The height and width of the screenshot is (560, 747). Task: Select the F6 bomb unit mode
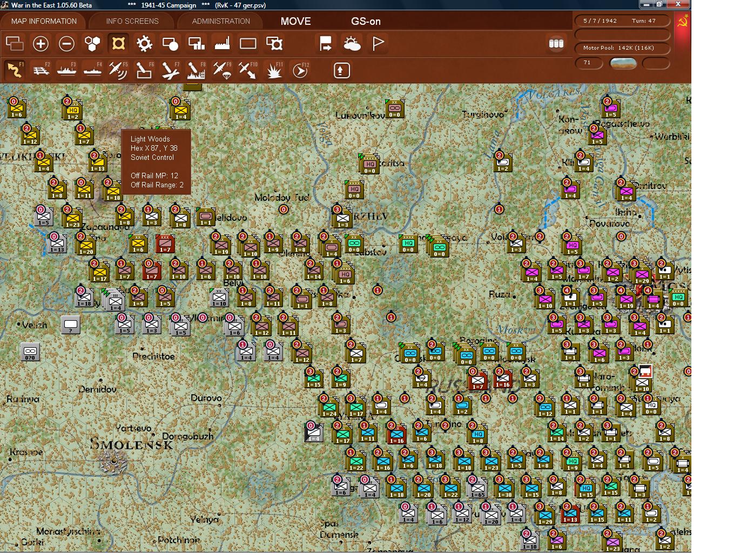pyautogui.click(x=144, y=70)
